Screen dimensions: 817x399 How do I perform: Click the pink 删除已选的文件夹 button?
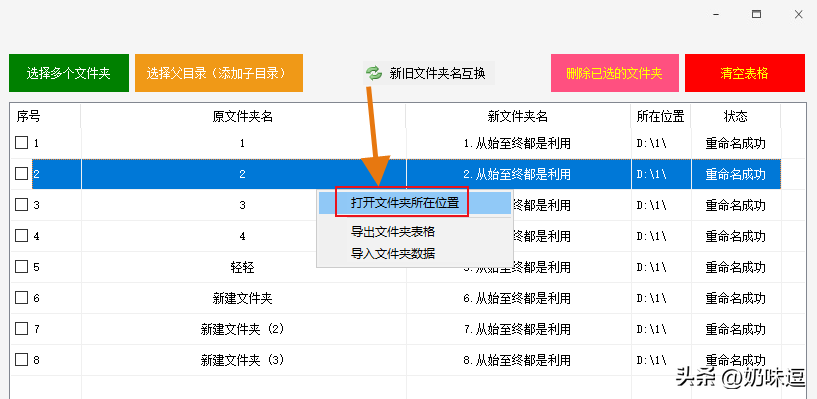tap(615, 73)
